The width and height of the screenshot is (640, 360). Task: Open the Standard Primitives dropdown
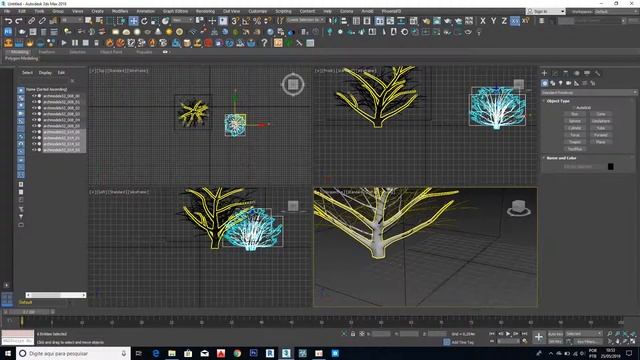589,93
